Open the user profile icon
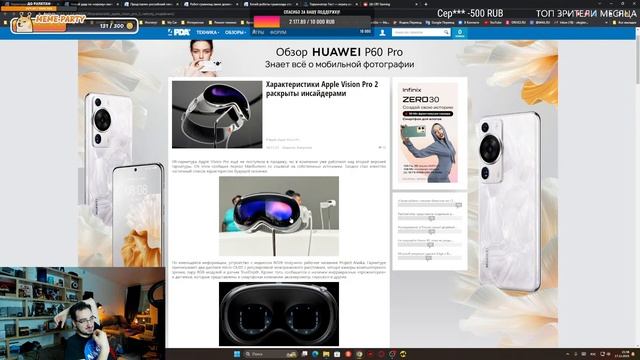This screenshot has width=640, height=360. 382,33
